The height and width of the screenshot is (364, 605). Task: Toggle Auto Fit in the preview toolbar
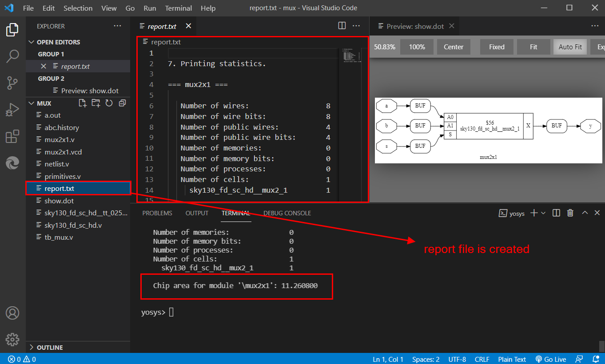570,47
